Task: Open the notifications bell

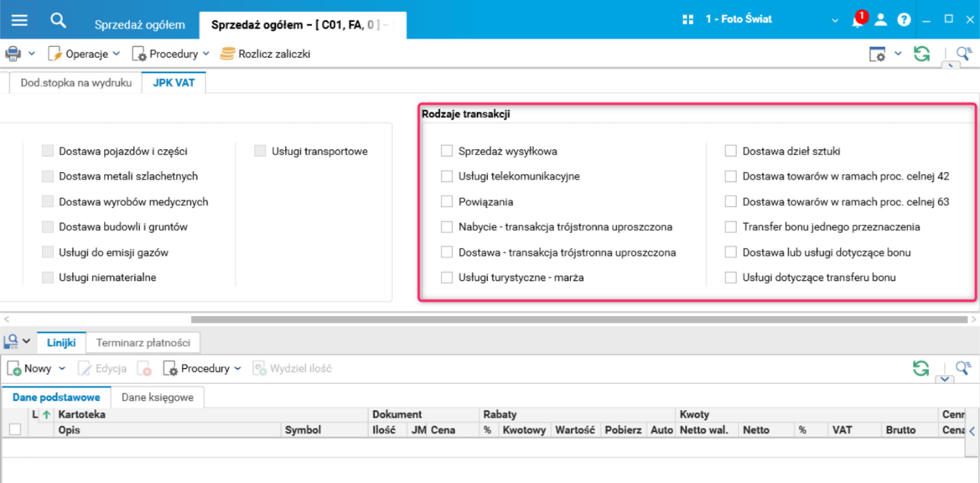Action: point(858,21)
